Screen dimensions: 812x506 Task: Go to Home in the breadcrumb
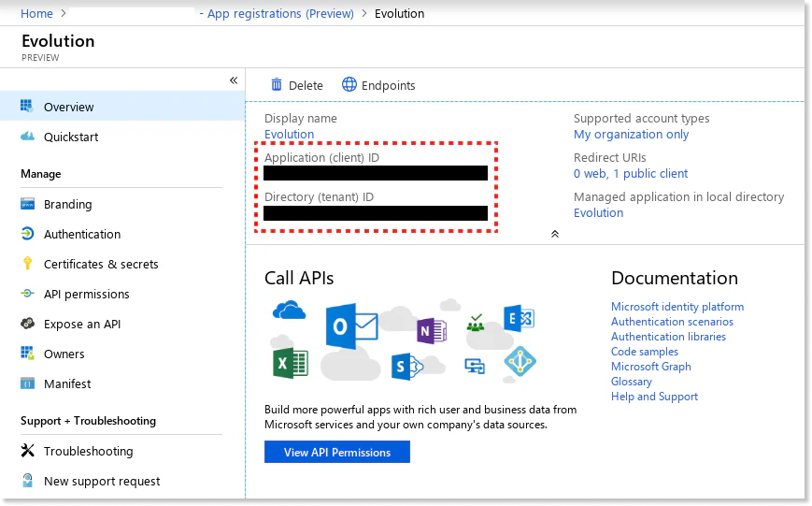(x=36, y=13)
